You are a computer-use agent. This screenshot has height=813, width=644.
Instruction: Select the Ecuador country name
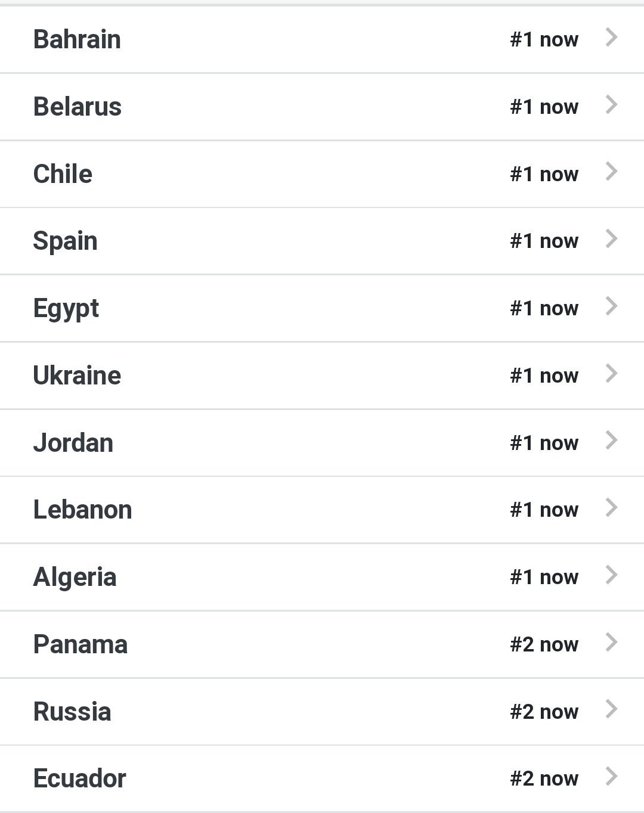pos(79,778)
